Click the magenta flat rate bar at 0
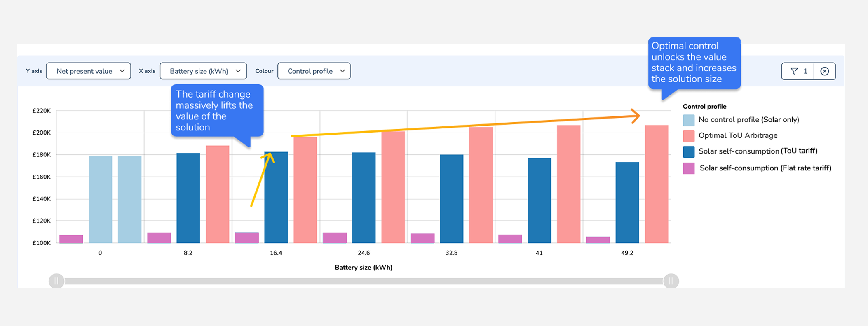This screenshot has height=326, width=868. tap(71, 239)
